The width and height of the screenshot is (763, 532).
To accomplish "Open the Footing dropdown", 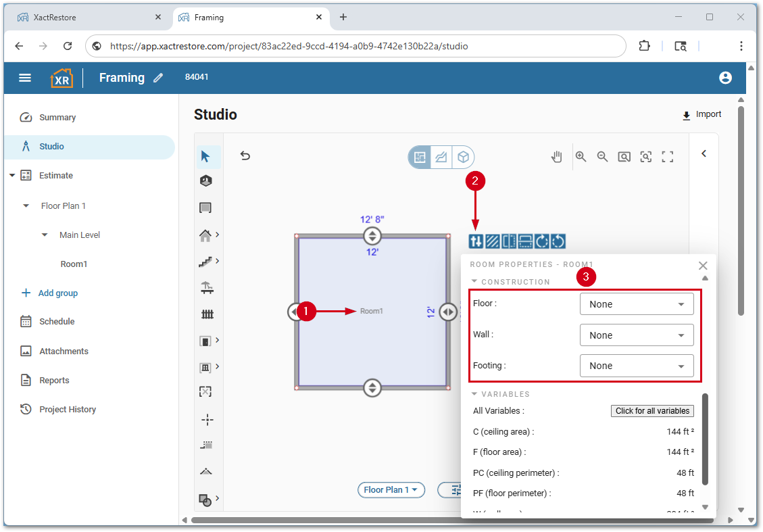I will click(637, 366).
